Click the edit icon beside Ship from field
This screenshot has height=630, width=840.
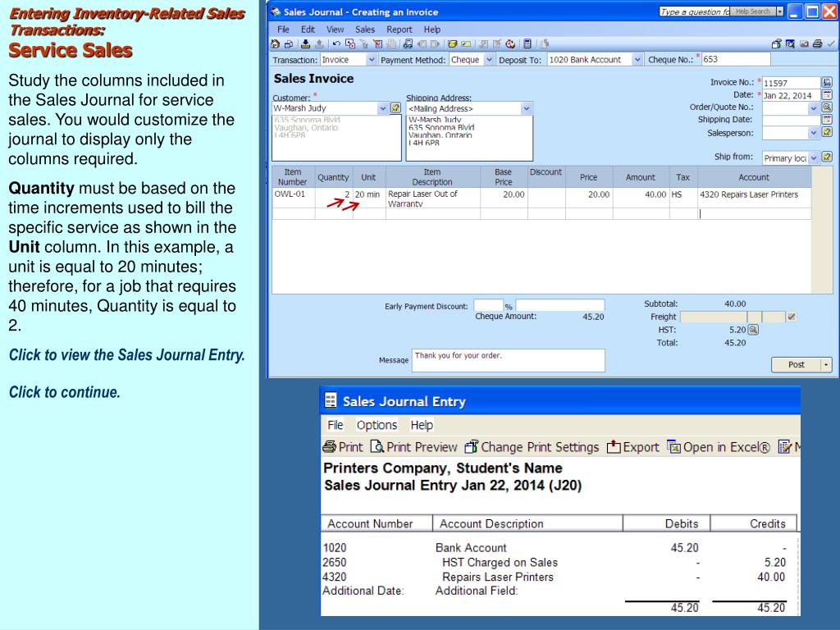click(827, 157)
